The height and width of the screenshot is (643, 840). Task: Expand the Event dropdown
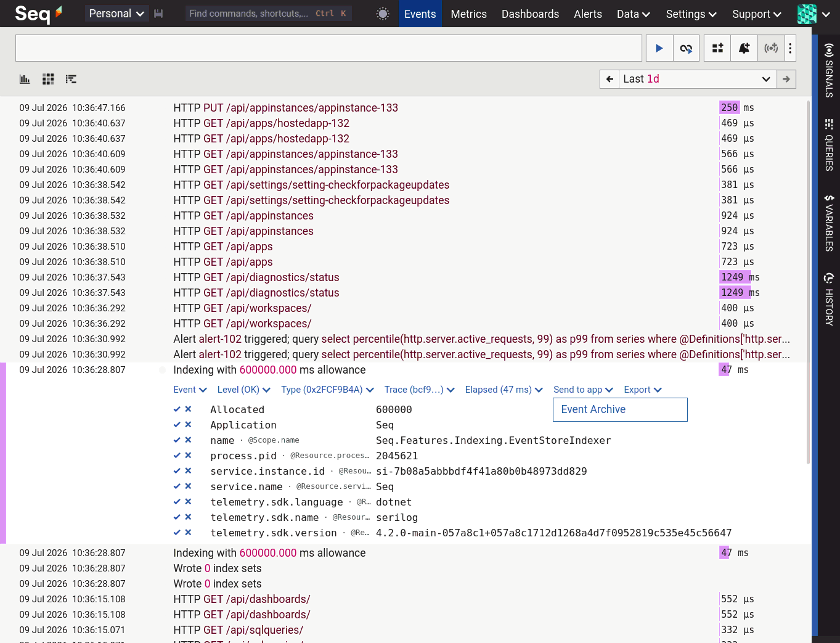(190, 390)
